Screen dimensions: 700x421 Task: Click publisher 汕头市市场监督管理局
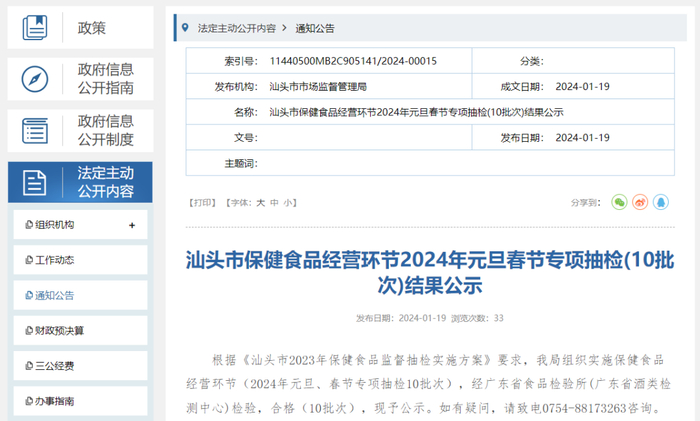(318, 87)
